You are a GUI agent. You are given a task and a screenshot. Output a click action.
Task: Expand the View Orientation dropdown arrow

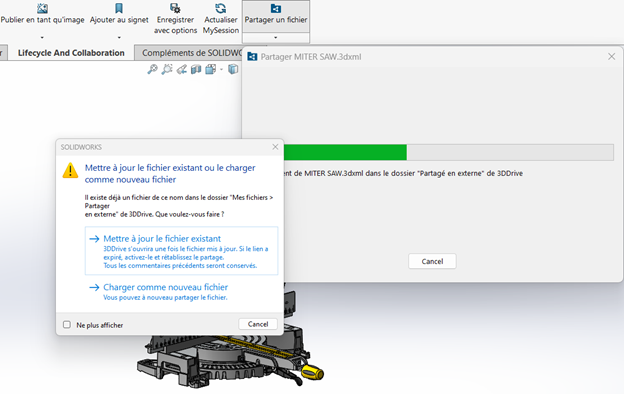pos(221,70)
